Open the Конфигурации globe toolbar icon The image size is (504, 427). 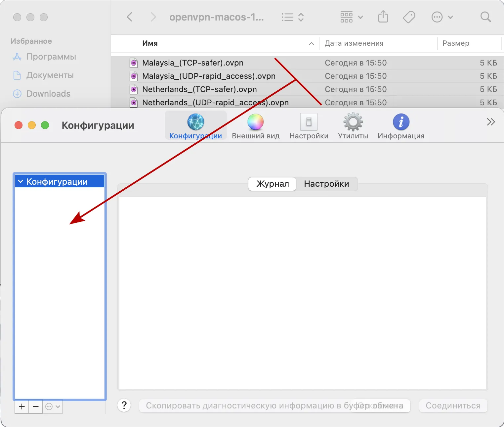pyautogui.click(x=195, y=122)
